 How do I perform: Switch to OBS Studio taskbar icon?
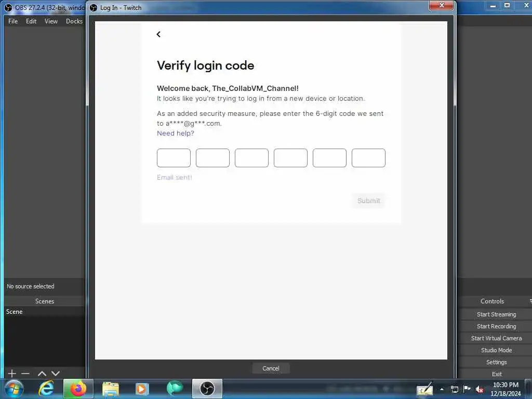tap(207, 389)
